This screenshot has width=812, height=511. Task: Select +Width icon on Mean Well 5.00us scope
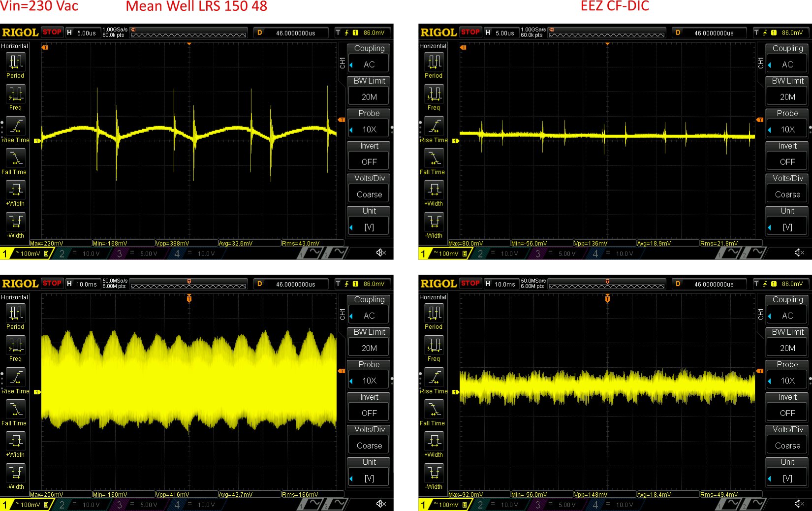pos(16,190)
